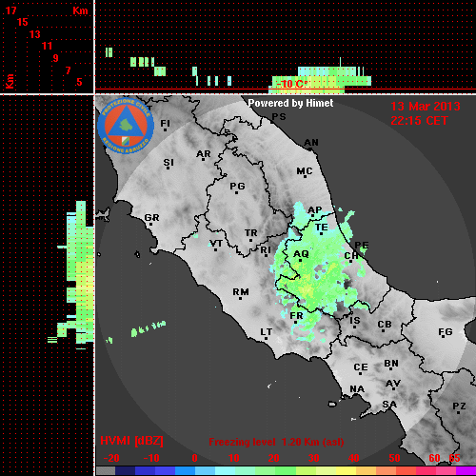The image size is (476, 476).
Task: Click the 11 km altitude label
Action: (x=47, y=46)
